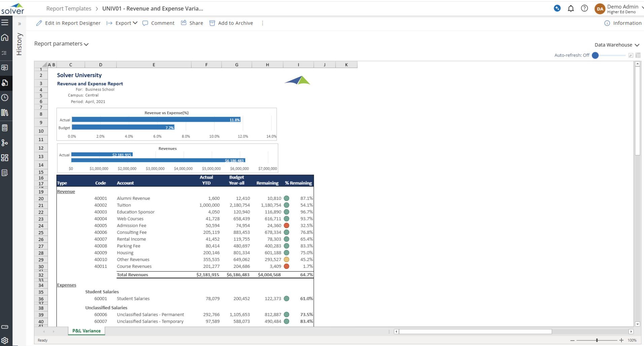Screen dimensions: 644x346
Task: Click the Report Templates breadcrumb link
Action: [69, 8]
